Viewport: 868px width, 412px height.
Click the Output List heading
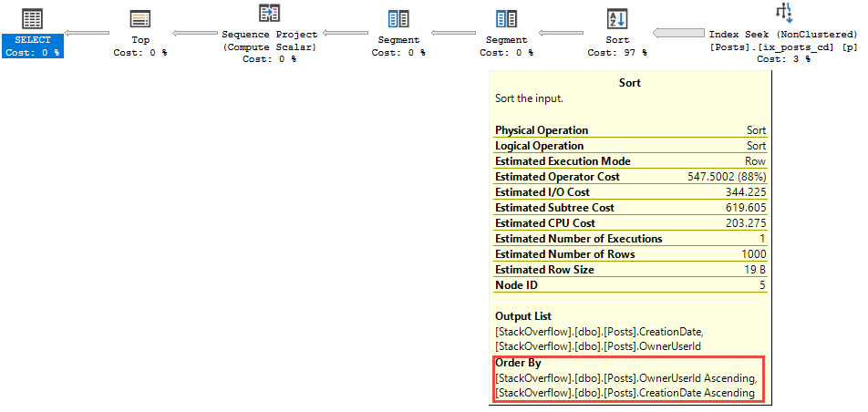[523, 316]
